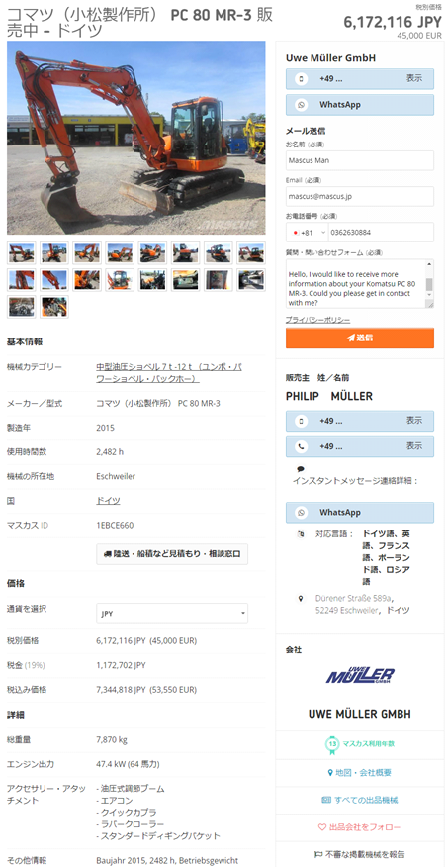Open the 中型油圧ショベル category link

click(x=169, y=373)
